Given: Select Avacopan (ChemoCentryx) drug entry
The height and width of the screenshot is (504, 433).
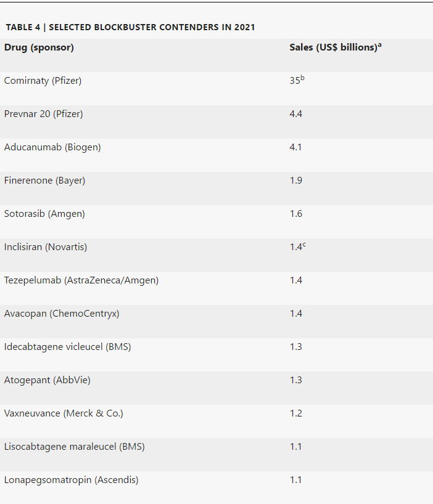Looking at the screenshot, I should (x=62, y=314).
